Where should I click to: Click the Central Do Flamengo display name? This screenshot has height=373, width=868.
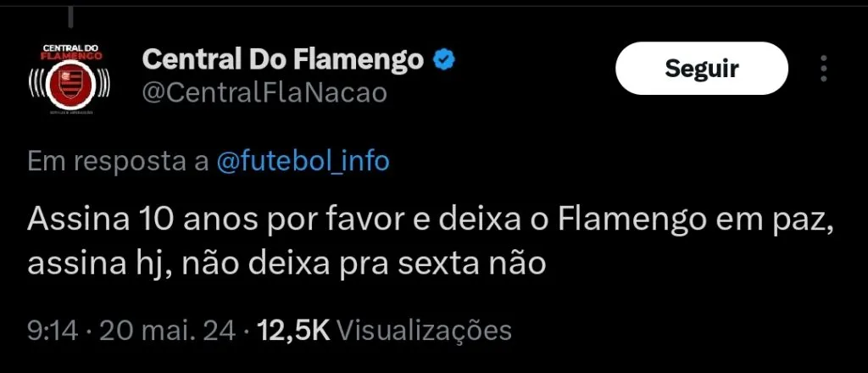point(283,59)
